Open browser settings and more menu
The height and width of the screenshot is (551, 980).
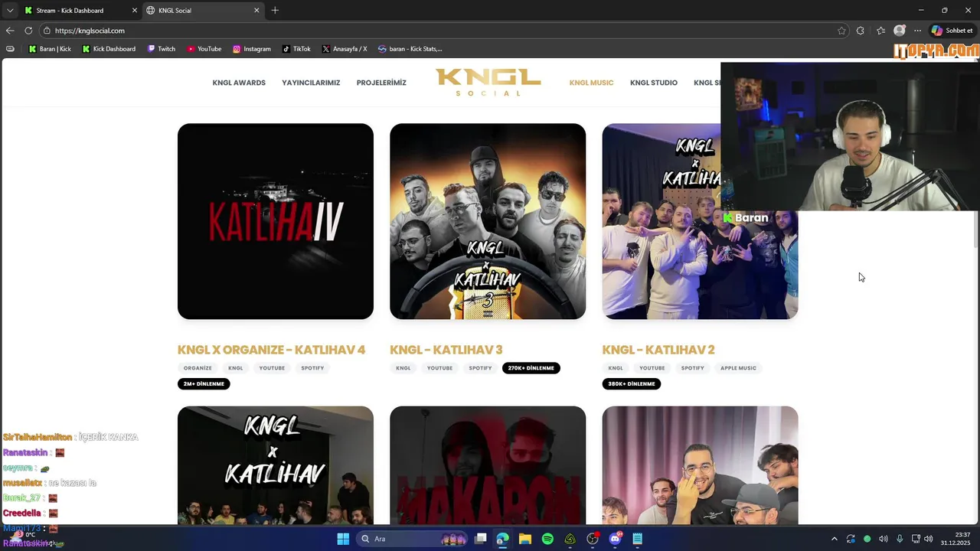pos(917,31)
